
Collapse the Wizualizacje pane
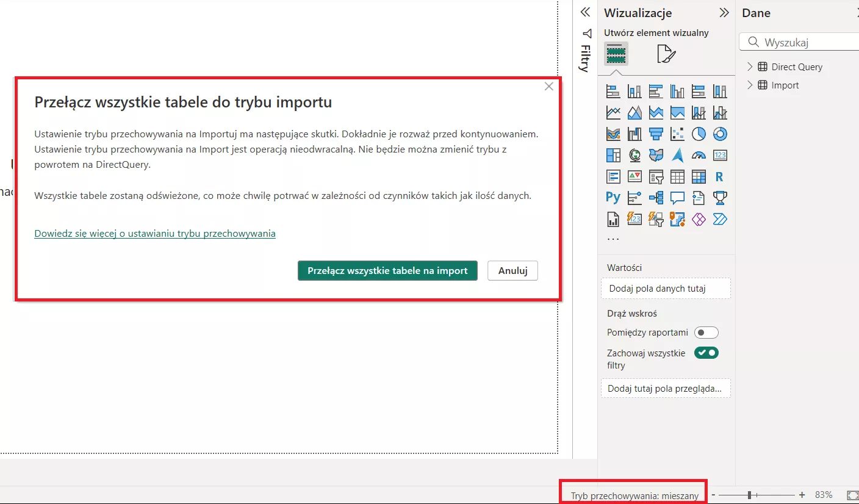[724, 13]
